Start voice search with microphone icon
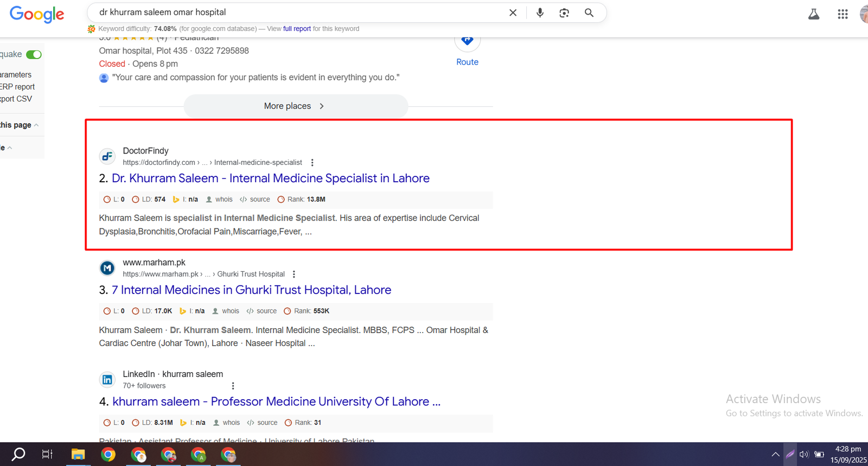 [540, 12]
